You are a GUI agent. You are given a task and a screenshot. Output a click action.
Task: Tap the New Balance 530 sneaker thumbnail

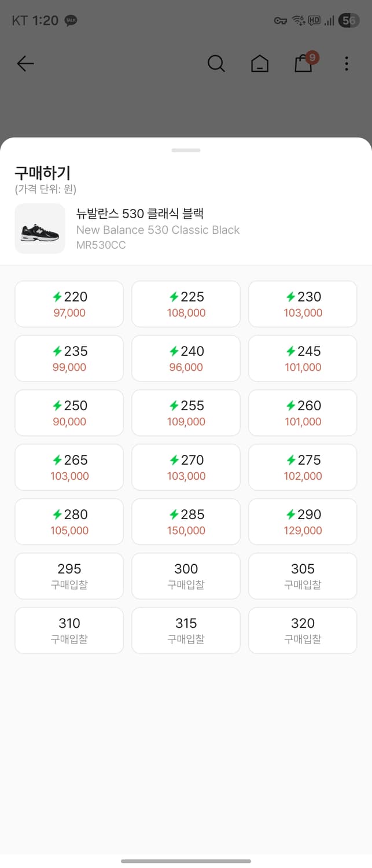[40, 228]
